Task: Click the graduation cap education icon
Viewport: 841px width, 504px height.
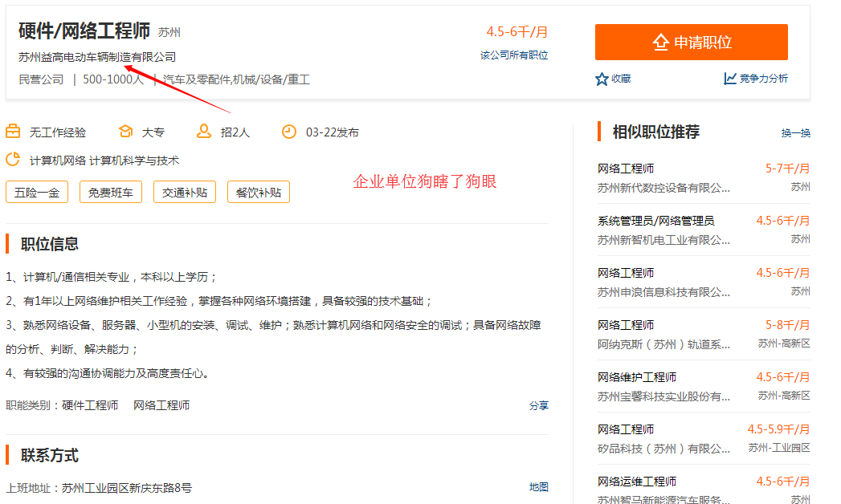Action: [x=125, y=132]
